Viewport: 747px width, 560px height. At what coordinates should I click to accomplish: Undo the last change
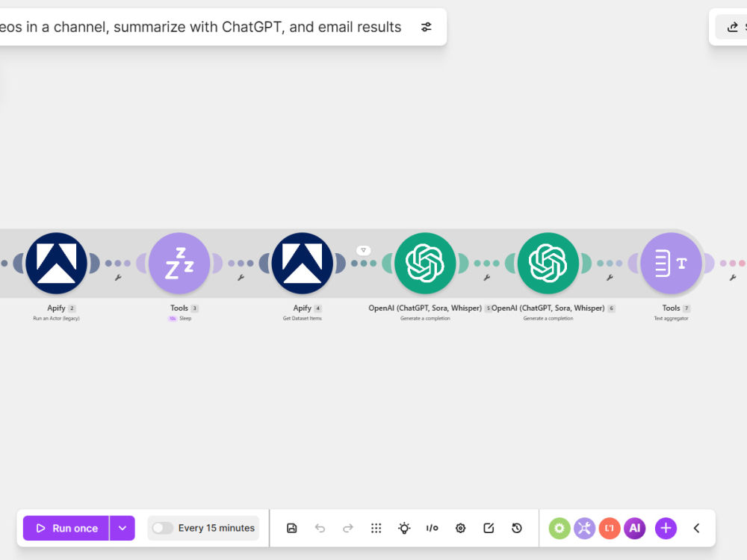pyautogui.click(x=320, y=528)
